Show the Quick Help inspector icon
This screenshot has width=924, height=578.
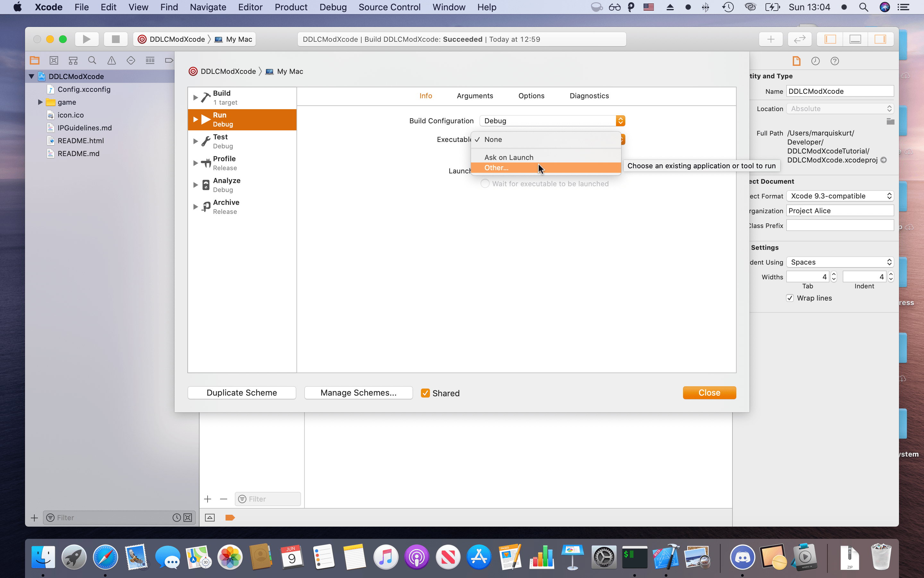pos(835,61)
